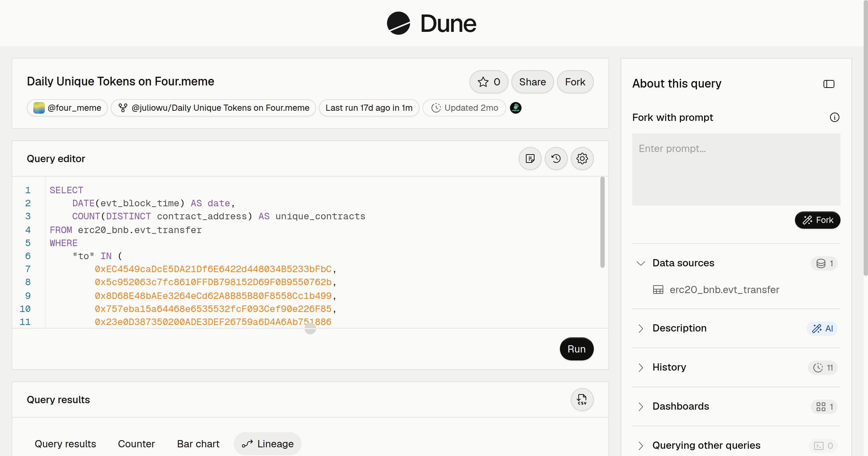The height and width of the screenshot is (456, 868).
Task: Click the query editor vertical scrollbar
Action: click(602, 222)
